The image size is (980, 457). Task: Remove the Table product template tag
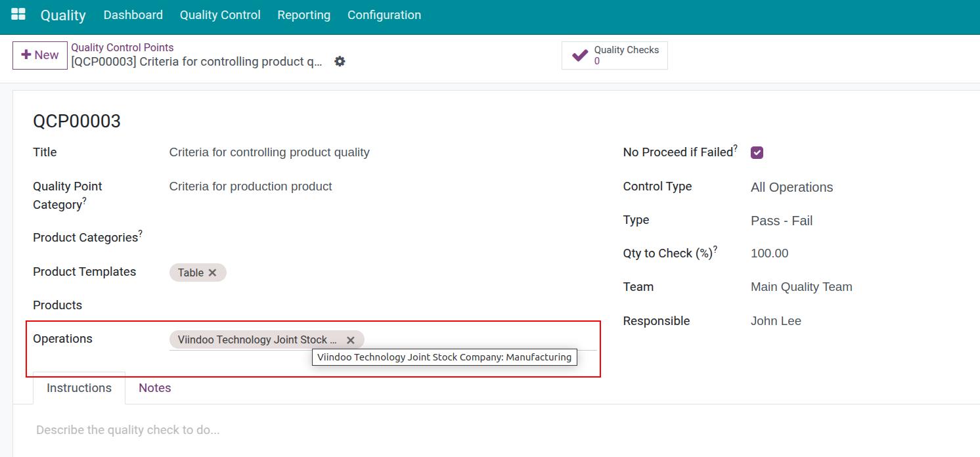click(212, 272)
